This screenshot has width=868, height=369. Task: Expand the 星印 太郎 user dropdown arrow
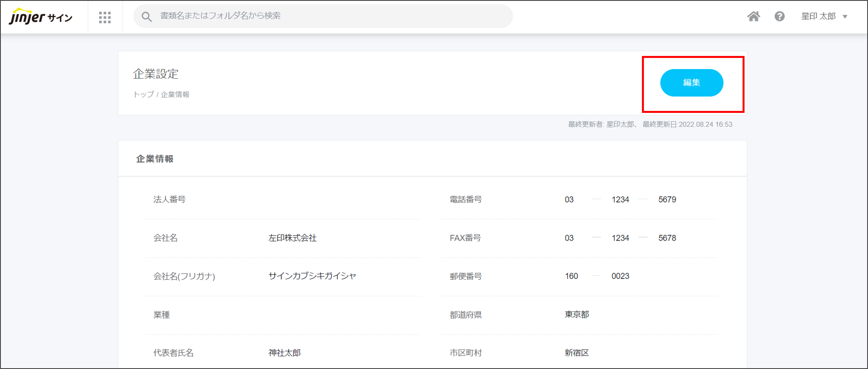coord(845,17)
